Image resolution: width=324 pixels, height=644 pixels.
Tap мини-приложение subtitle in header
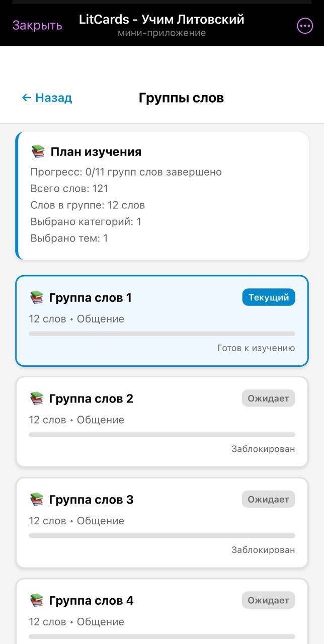pyautogui.click(x=162, y=33)
